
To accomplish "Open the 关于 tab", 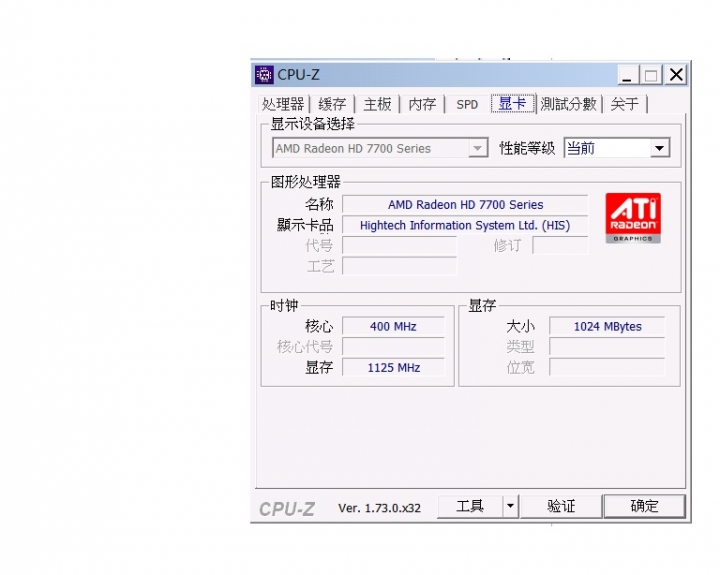I will point(624,104).
